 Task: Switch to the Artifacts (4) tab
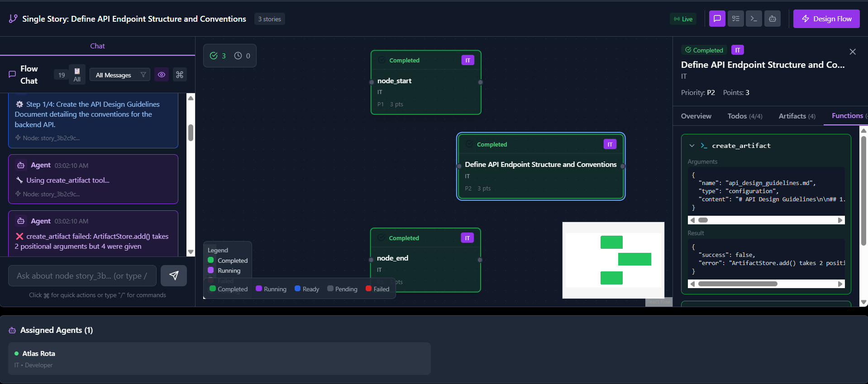point(797,116)
